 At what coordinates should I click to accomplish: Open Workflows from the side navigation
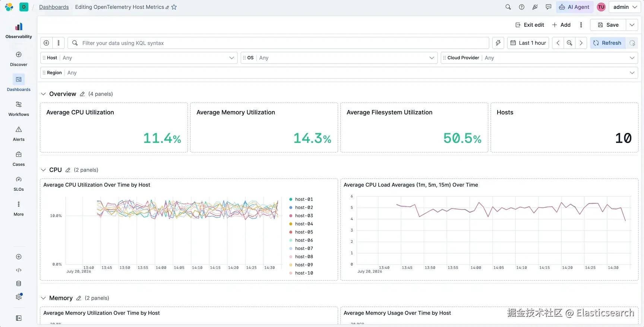point(19,109)
